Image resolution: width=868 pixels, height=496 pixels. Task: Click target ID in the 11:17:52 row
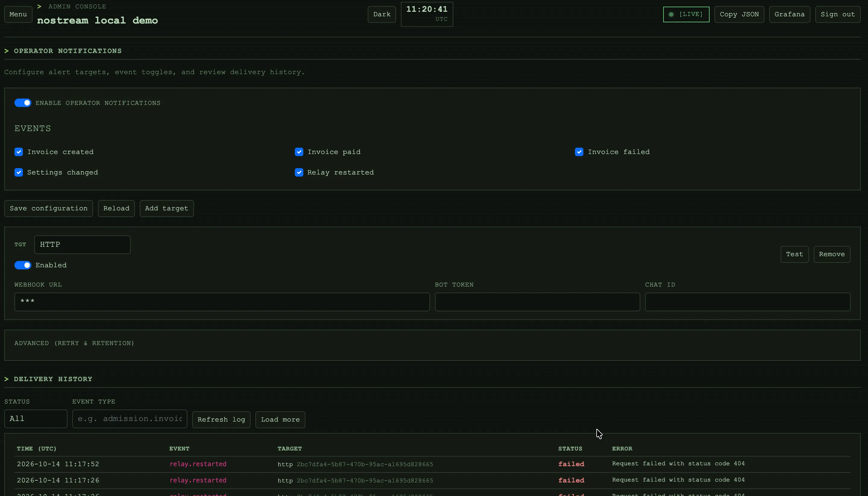[365, 464]
